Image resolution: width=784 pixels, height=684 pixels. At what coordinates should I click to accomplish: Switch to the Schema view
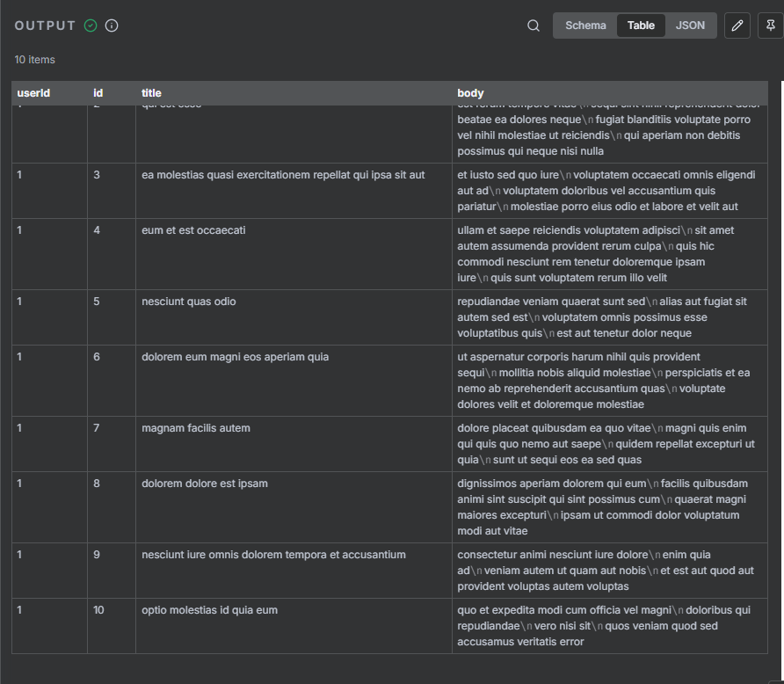[585, 25]
